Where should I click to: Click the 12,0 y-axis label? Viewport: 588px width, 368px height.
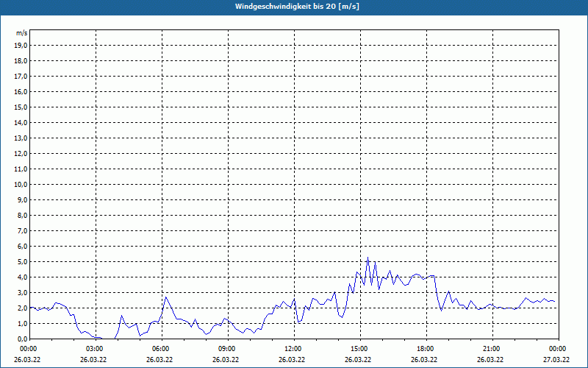click(21, 153)
